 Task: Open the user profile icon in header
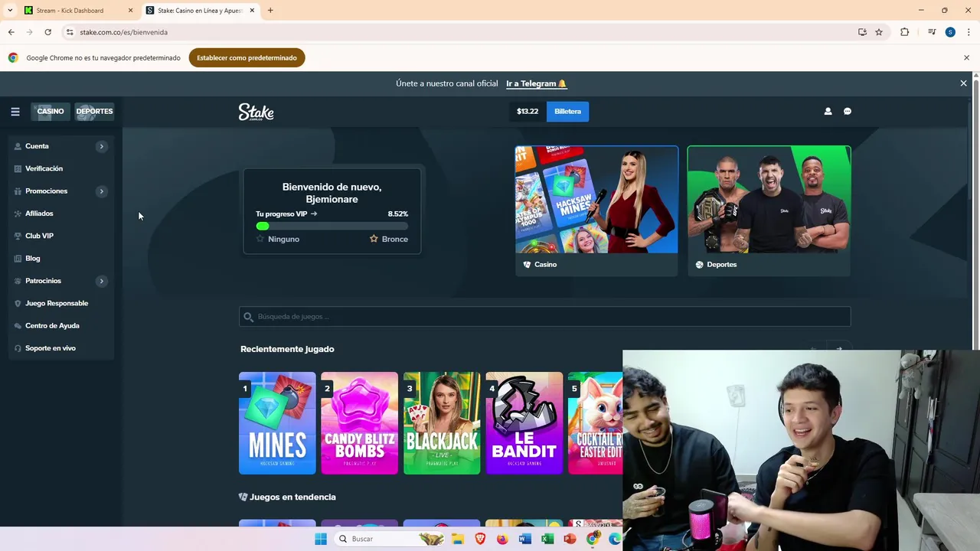click(x=828, y=112)
